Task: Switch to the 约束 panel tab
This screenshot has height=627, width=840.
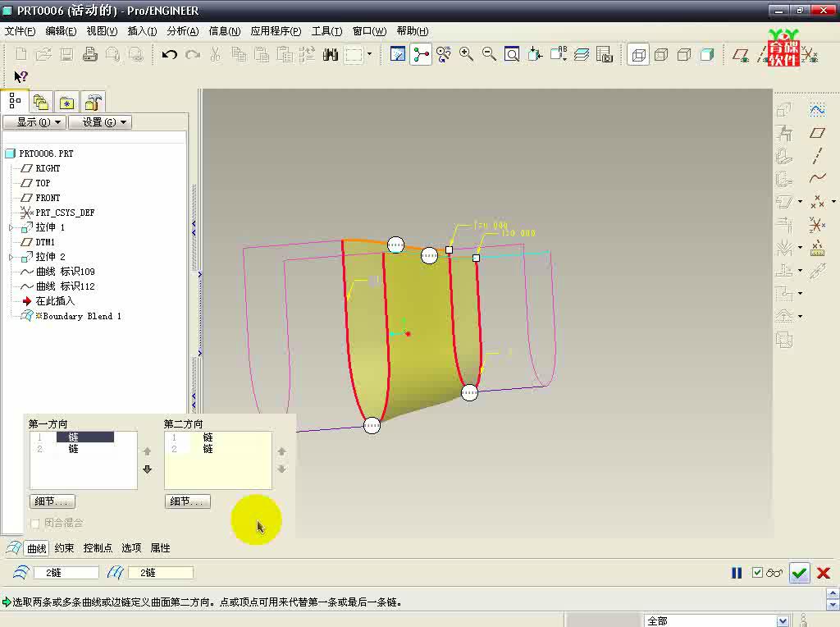Action: (64, 547)
